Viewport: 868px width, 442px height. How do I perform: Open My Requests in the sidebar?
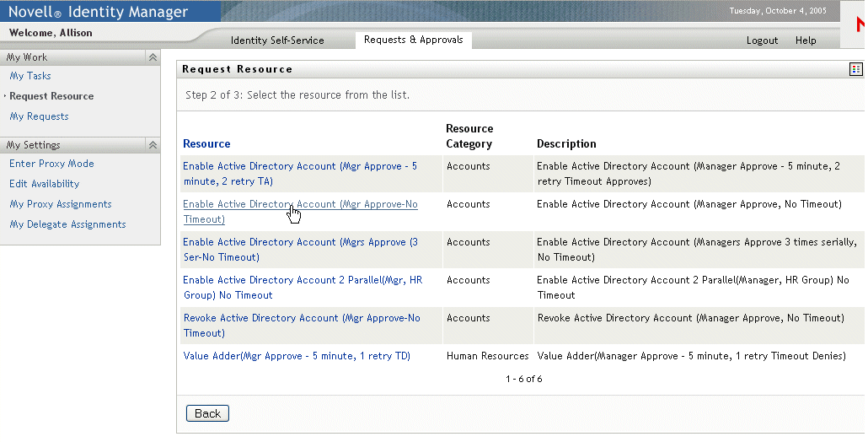[x=39, y=116]
